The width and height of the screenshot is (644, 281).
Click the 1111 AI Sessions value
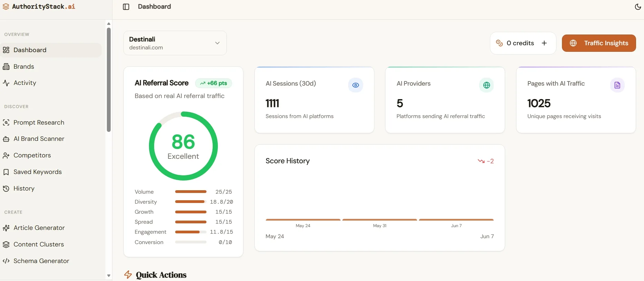tap(272, 103)
